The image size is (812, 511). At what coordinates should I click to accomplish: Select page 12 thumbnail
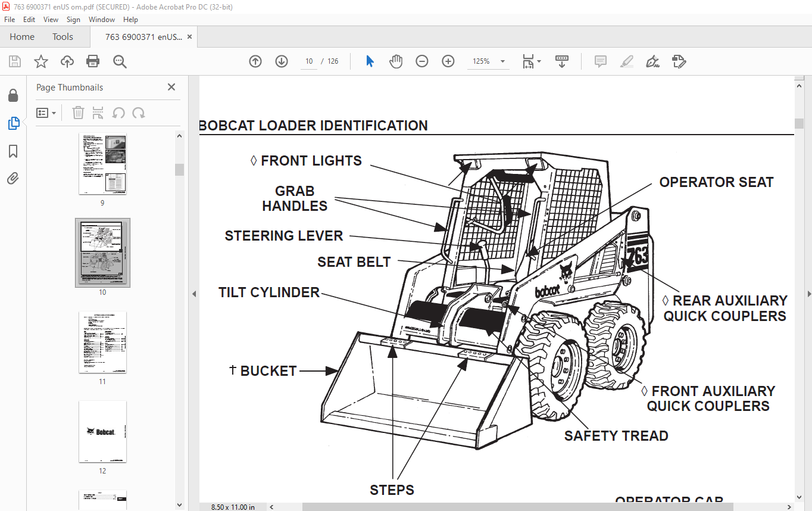pos(102,432)
